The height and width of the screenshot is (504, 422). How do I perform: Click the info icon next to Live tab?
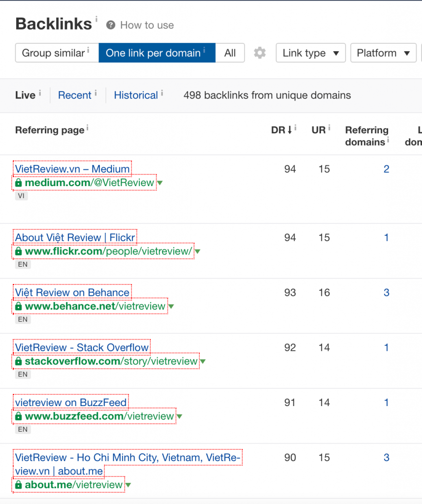pyautogui.click(x=40, y=93)
